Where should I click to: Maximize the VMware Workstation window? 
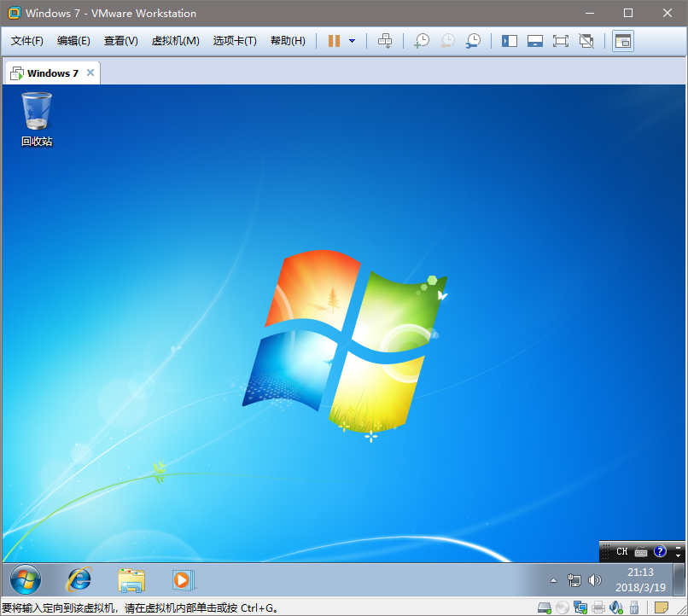(628, 13)
